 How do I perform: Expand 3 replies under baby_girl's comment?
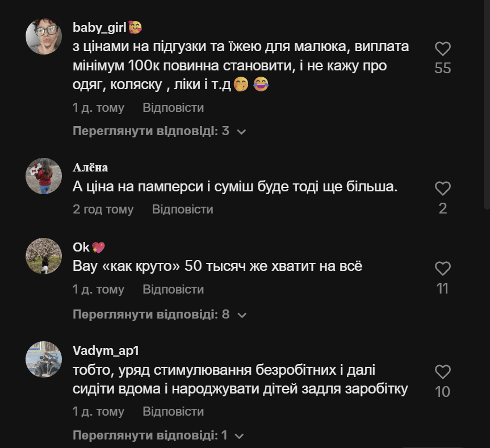click(159, 131)
